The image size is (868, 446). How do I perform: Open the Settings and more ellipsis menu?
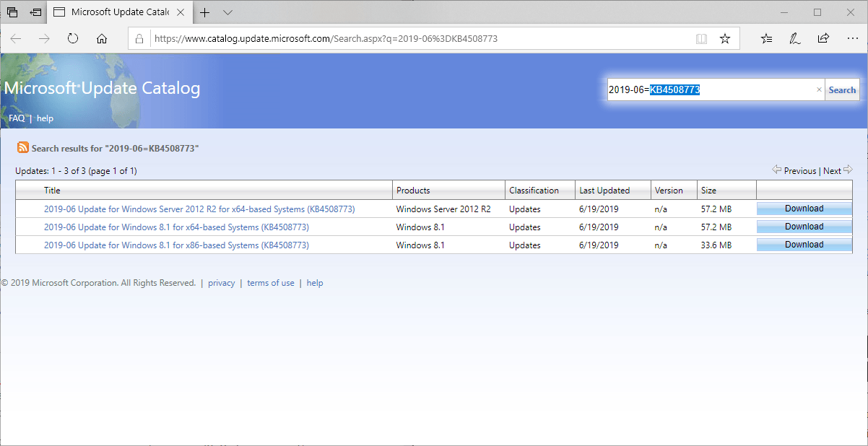pyautogui.click(x=851, y=39)
